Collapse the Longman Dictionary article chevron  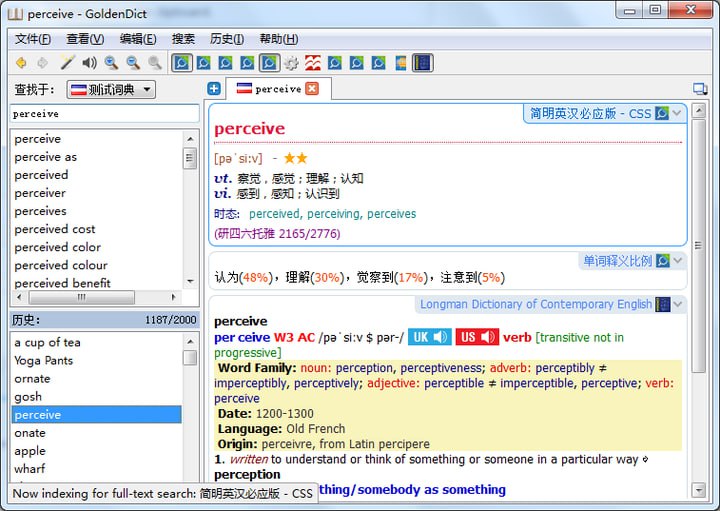tap(678, 304)
